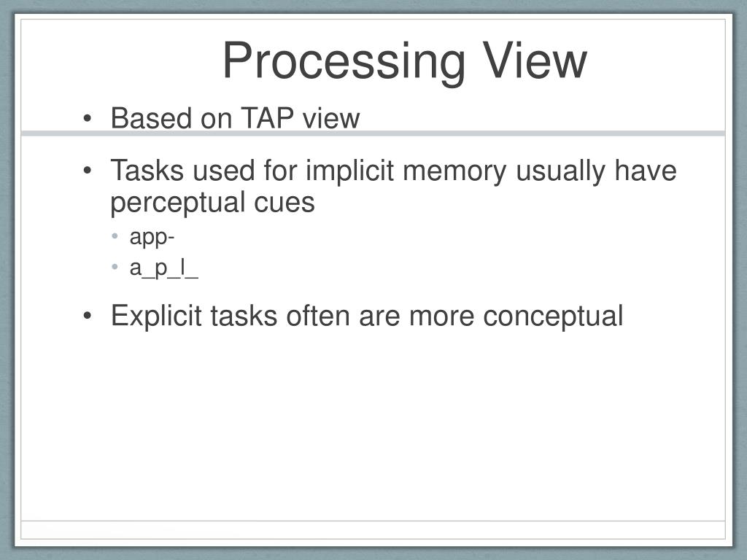The image size is (747, 560).
Task: Click the word "TAP" in the first bullet
Action: (267, 117)
